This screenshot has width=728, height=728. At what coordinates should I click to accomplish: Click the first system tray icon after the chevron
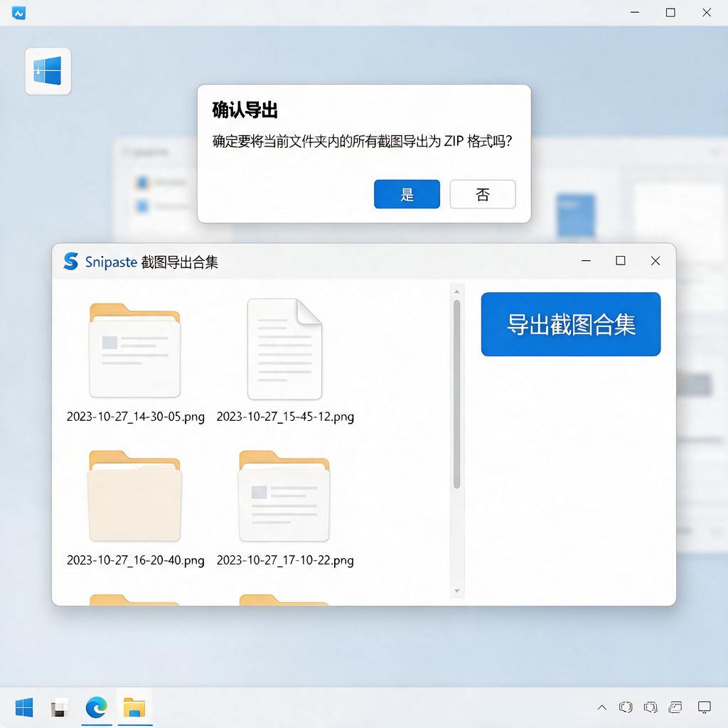click(x=626, y=707)
